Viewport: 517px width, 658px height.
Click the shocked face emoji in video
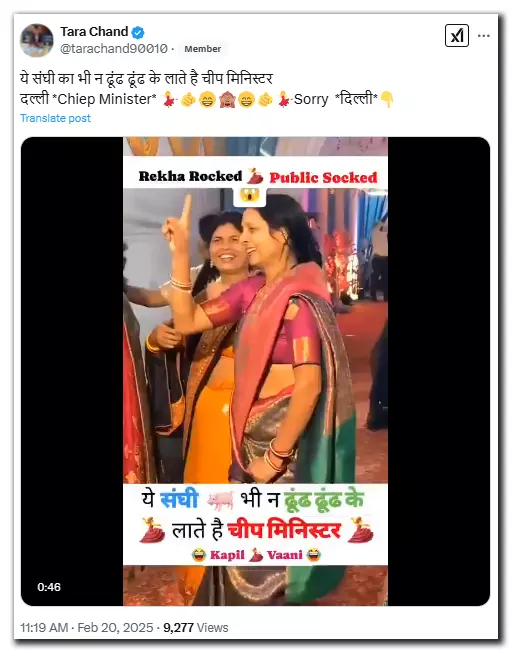[250, 195]
